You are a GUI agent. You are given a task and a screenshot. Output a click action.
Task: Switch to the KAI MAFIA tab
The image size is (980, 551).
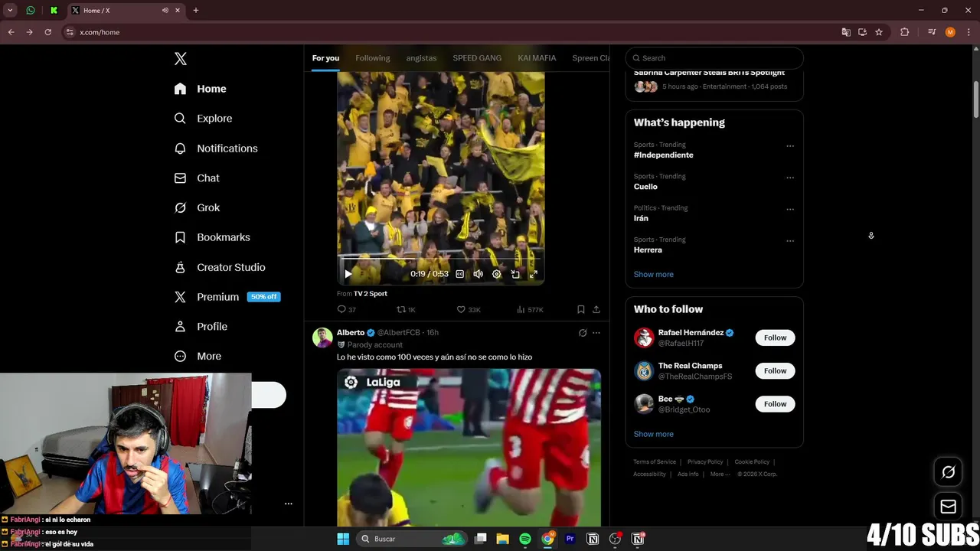tap(537, 58)
